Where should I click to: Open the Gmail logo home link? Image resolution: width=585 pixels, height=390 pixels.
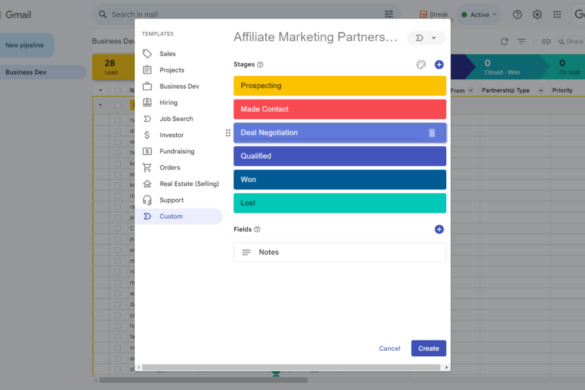[x=16, y=15]
